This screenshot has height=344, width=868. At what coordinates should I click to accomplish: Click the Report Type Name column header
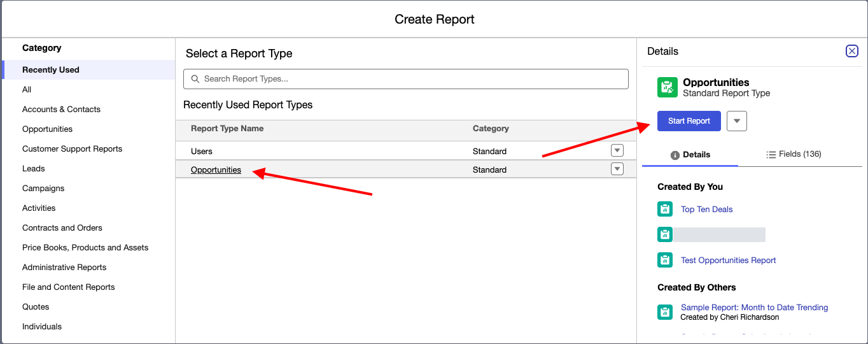(227, 129)
